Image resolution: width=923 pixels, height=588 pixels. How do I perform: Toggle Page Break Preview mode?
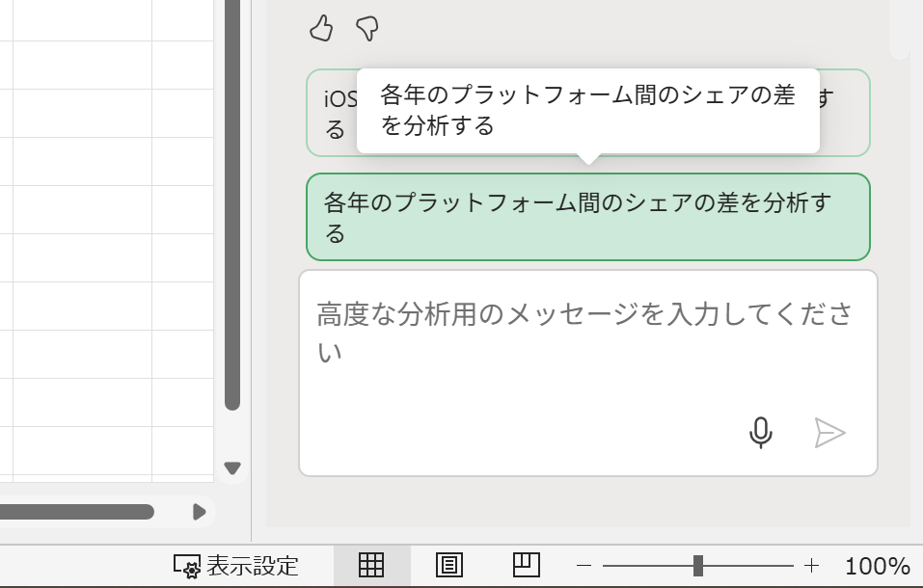526,566
